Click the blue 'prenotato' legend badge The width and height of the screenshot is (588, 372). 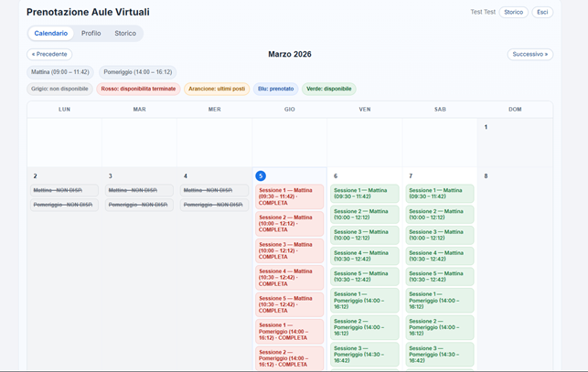click(274, 90)
